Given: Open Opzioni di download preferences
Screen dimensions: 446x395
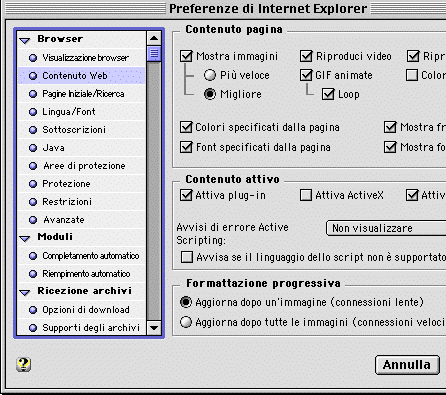Looking at the screenshot, I should [x=82, y=310].
